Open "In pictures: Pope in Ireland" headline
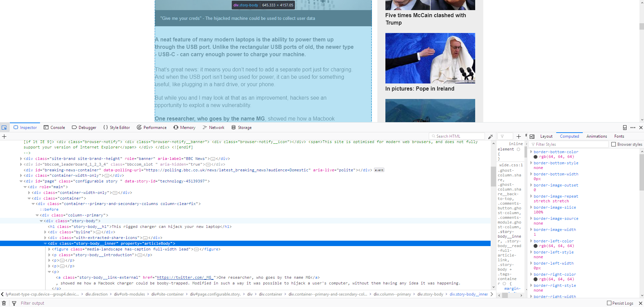 click(420, 89)
